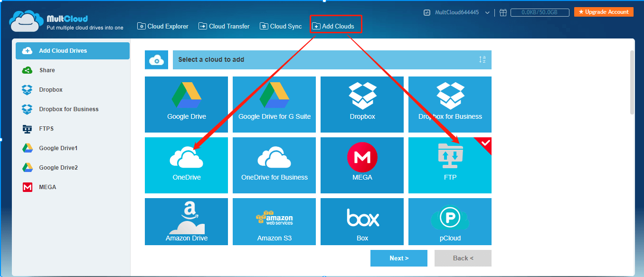The height and width of the screenshot is (277, 644).
Task: Open the Cloud Sync tab
Action: tap(280, 26)
